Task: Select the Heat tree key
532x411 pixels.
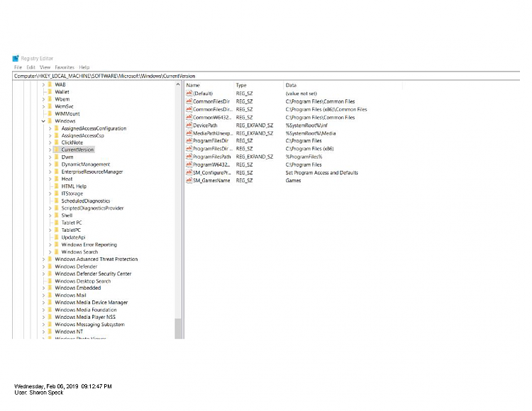Action: [x=67, y=179]
